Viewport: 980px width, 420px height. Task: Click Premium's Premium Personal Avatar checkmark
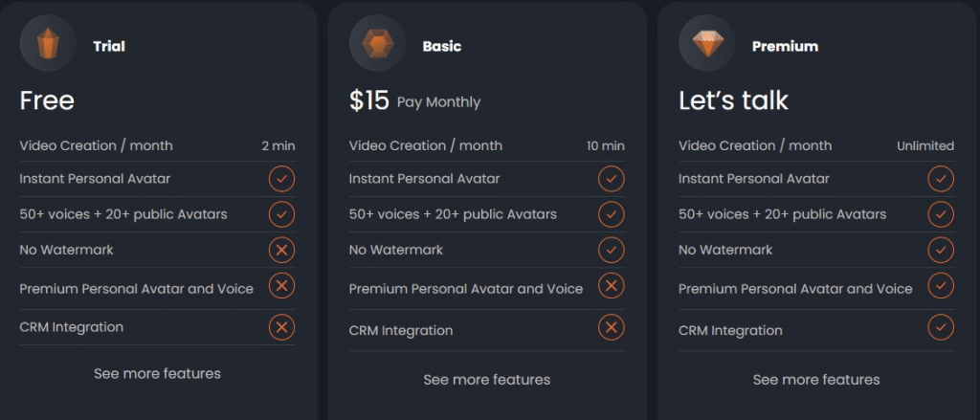(x=941, y=286)
